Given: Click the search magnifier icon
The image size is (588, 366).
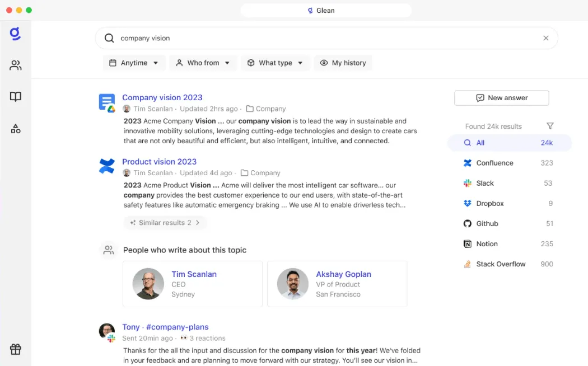Looking at the screenshot, I should click(x=109, y=38).
